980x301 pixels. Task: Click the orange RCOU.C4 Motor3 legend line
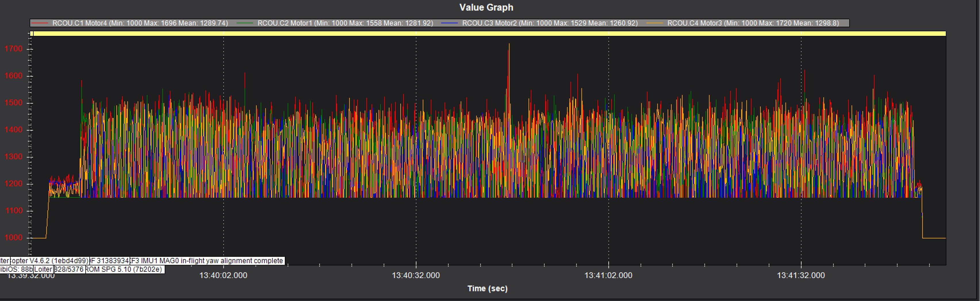[654, 23]
